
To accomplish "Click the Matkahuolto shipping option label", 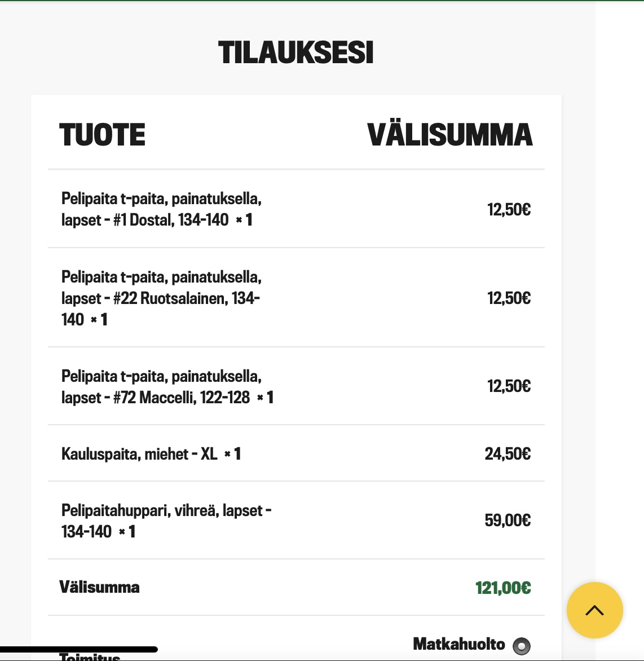I will tap(459, 644).
